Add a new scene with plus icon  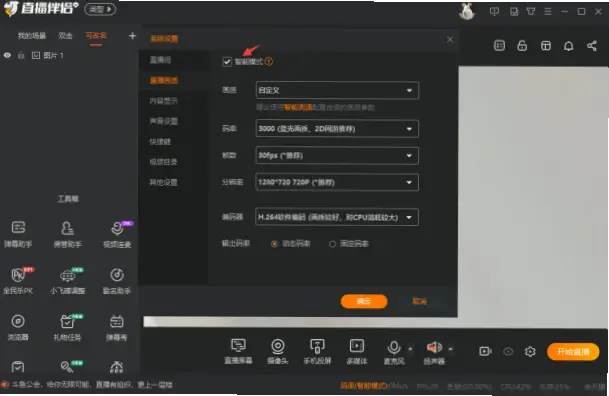point(132,36)
